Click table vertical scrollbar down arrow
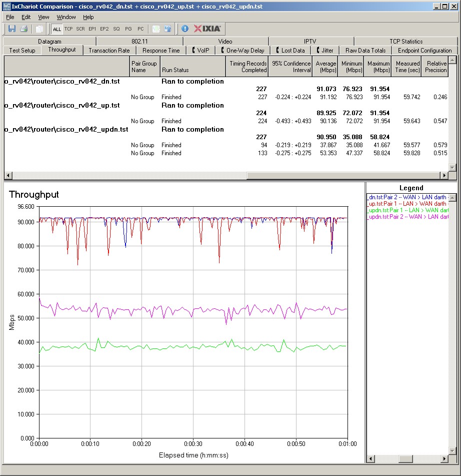 tap(452, 168)
